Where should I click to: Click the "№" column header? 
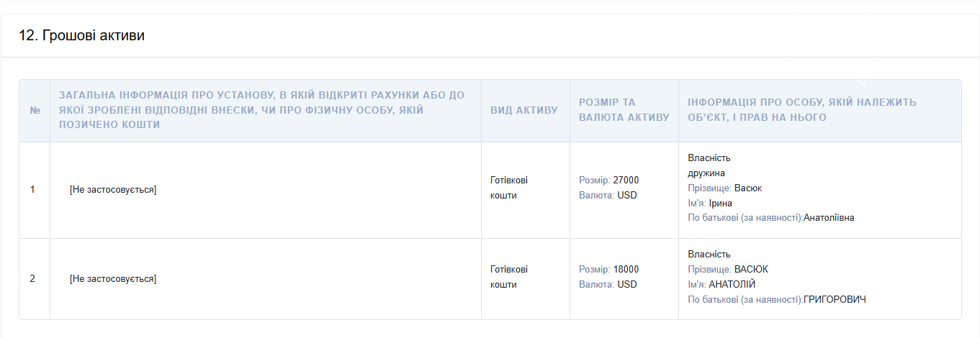click(35, 111)
